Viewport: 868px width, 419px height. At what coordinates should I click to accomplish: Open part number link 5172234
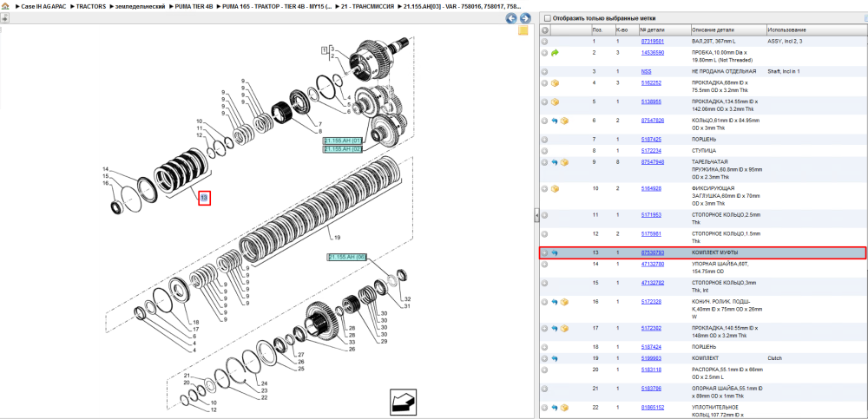[x=651, y=151]
